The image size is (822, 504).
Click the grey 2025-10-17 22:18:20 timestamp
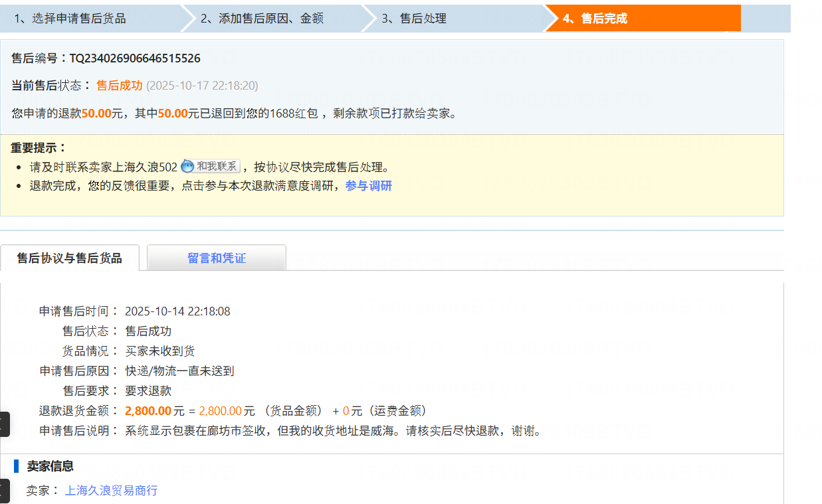click(x=202, y=86)
